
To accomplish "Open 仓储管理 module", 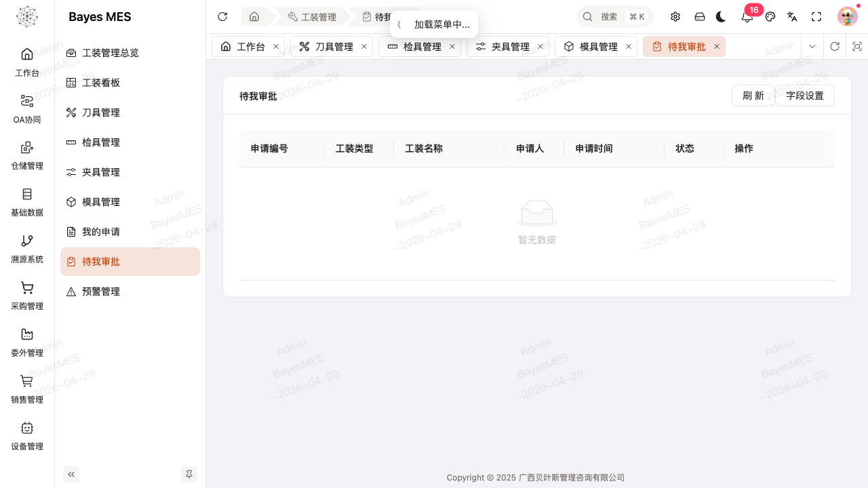I will pos(27,155).
